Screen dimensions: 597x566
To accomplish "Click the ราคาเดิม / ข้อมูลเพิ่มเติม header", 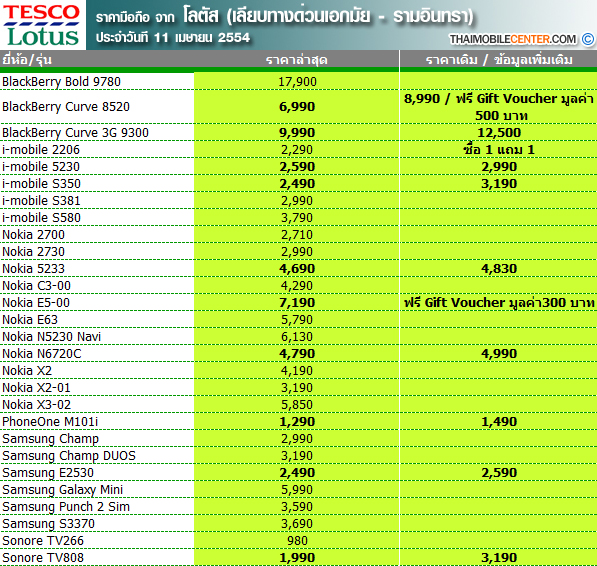I will (x=499, y=60).
